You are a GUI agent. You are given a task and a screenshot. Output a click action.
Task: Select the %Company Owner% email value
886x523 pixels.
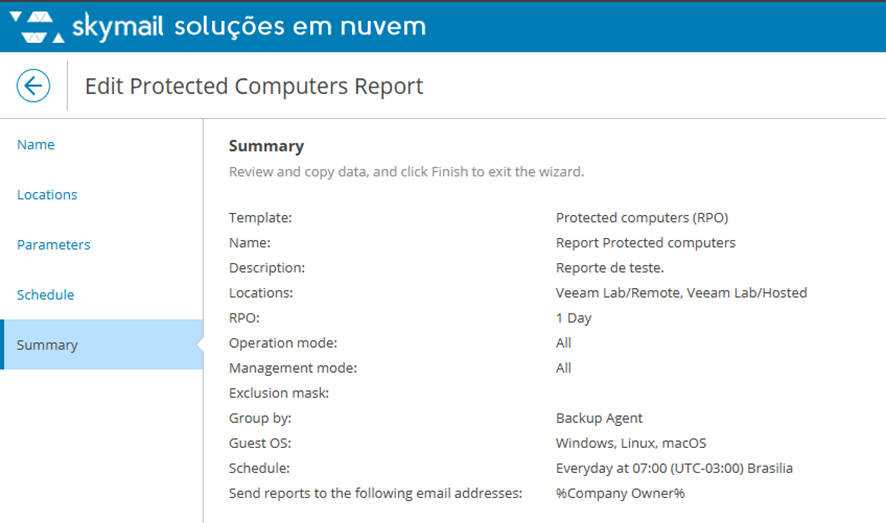pyautogui.click(x=620, y=493)
